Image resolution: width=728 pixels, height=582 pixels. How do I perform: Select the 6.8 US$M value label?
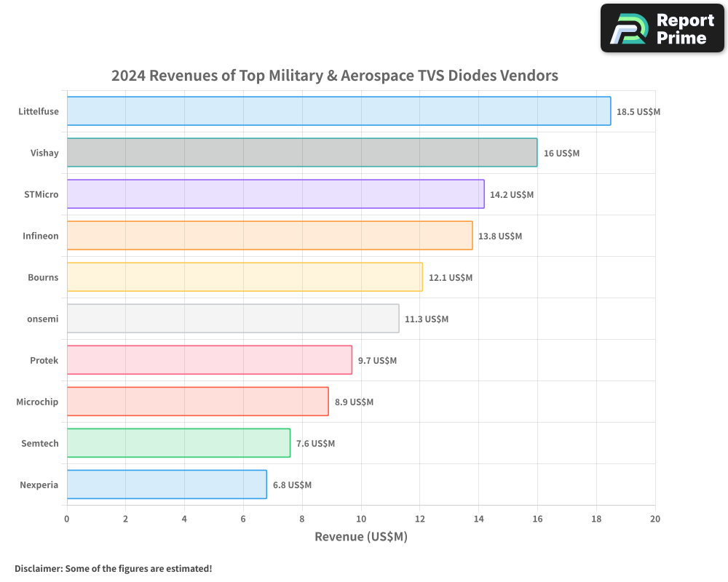pos(291,485)
